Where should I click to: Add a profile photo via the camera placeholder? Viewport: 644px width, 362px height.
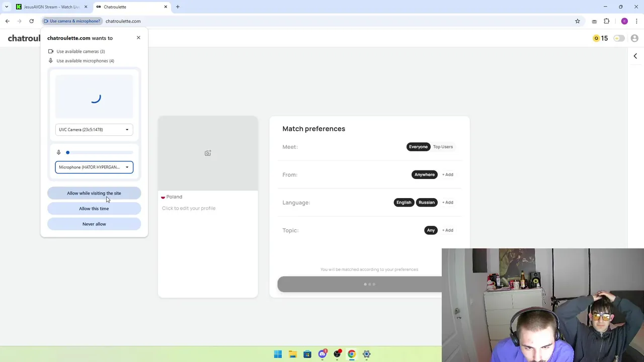pyautogui.click(x=208, y=153)
